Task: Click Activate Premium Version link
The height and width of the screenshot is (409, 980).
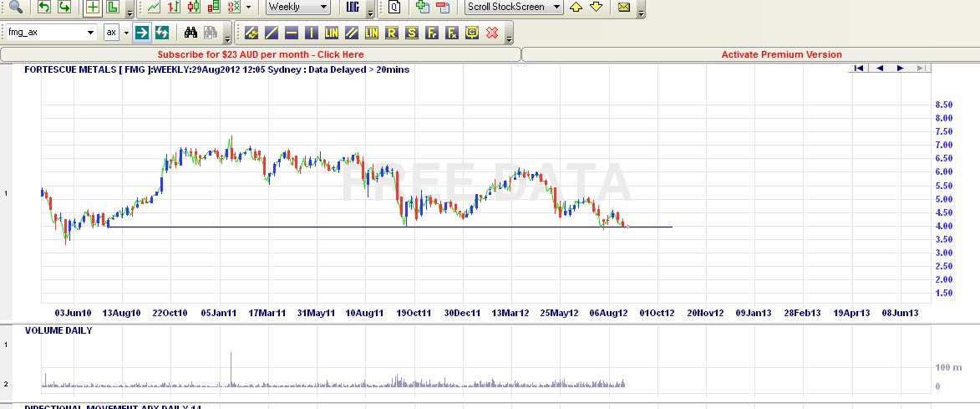Action: (781, 55)
